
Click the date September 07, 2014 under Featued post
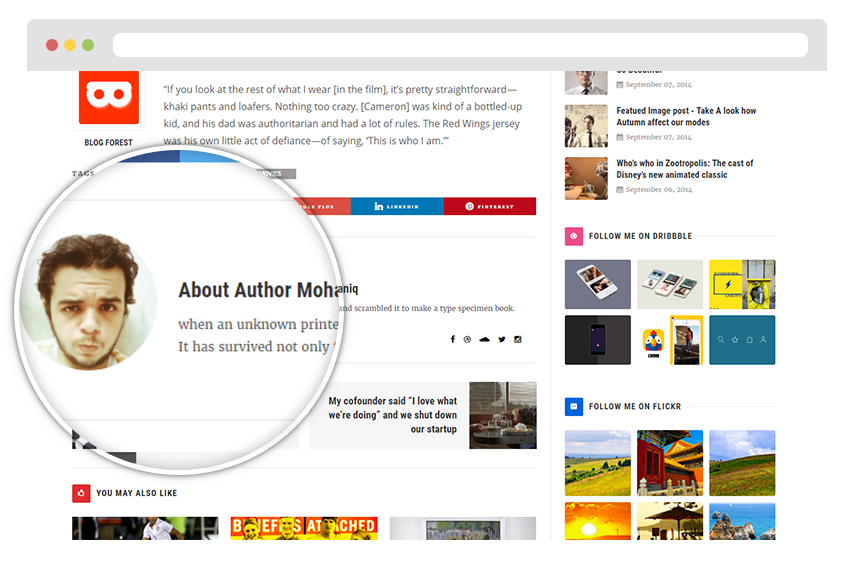point(658,137)
